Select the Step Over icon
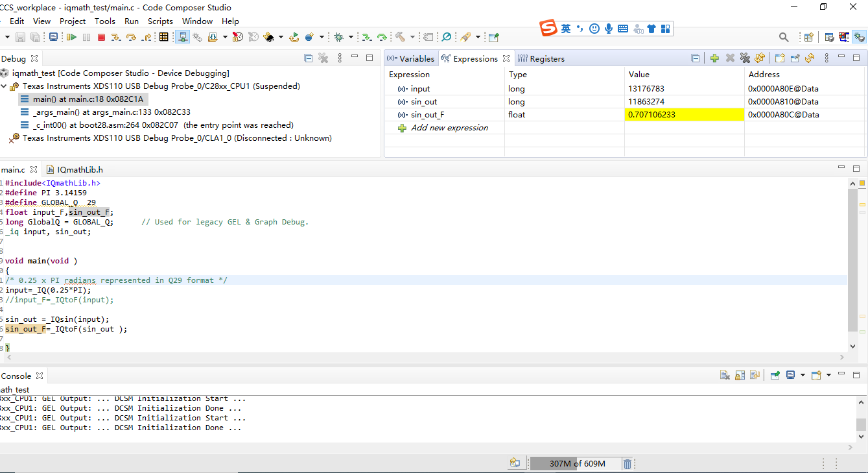This screenshot has height=473, width=868. (130, 37)
